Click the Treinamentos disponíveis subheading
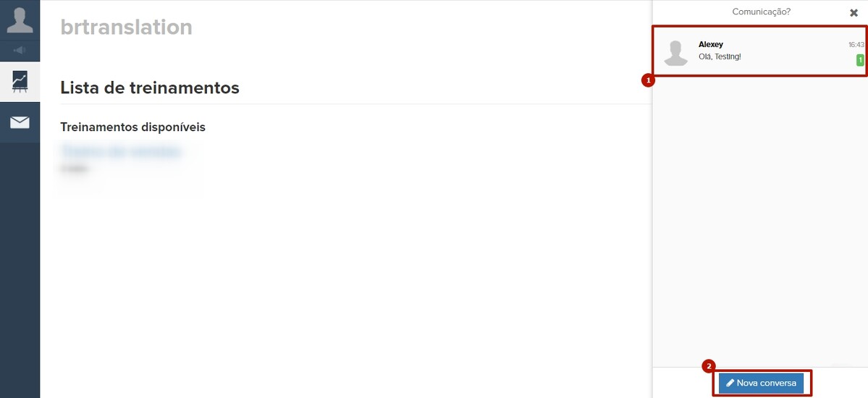Viewport: 868px width, 398px height. 132,127
